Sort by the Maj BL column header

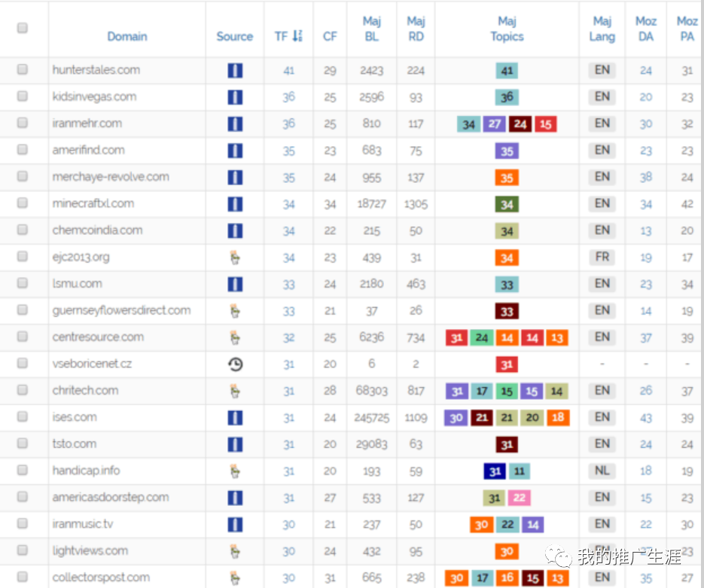pyautogui.click(x=372, y=29)
